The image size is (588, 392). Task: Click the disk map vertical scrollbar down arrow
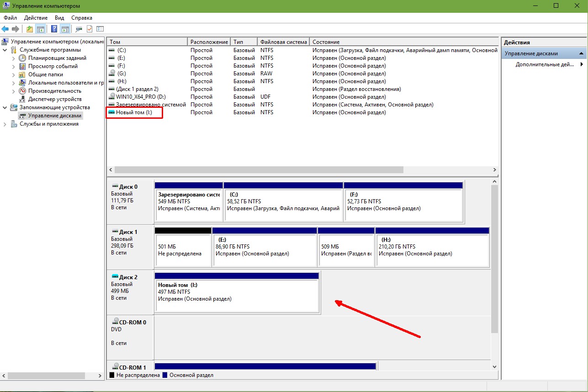click(x=494, y=366)
